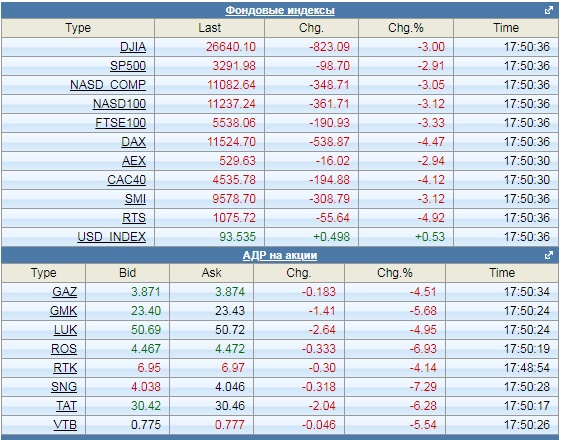Image resolution: width=561 pixels, height=440 pixels.
Task: Select RTS percent change -4.92
Action: (431, 217)
